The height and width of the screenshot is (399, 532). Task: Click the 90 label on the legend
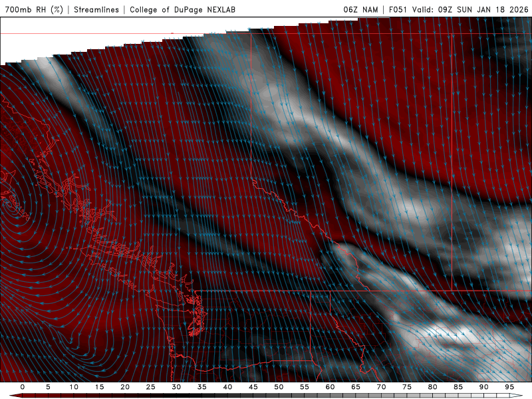pos(483,387)
